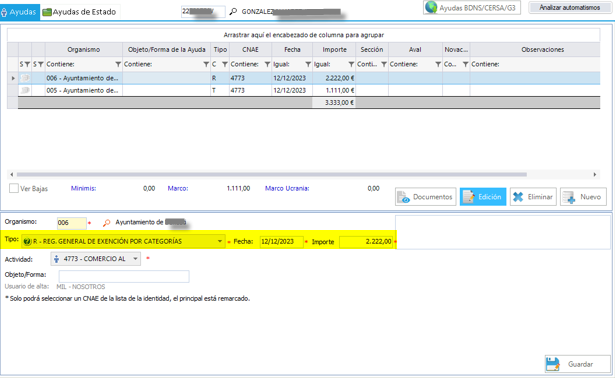
Task: Open filter funnel for CNAE column
Action: coord(267,64)
